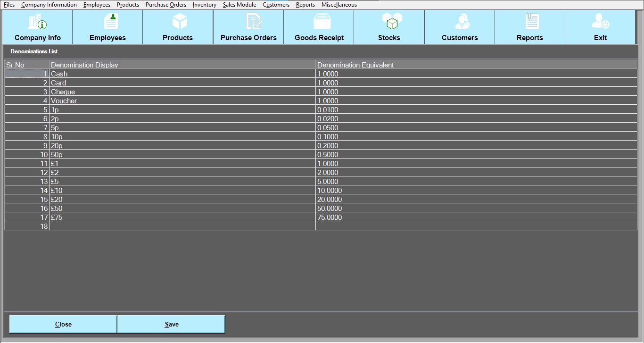Screen dimensions: 644x343
Task: Click the empty row 18 display cell
Action: pyautogui.click(x=182, y=226)
